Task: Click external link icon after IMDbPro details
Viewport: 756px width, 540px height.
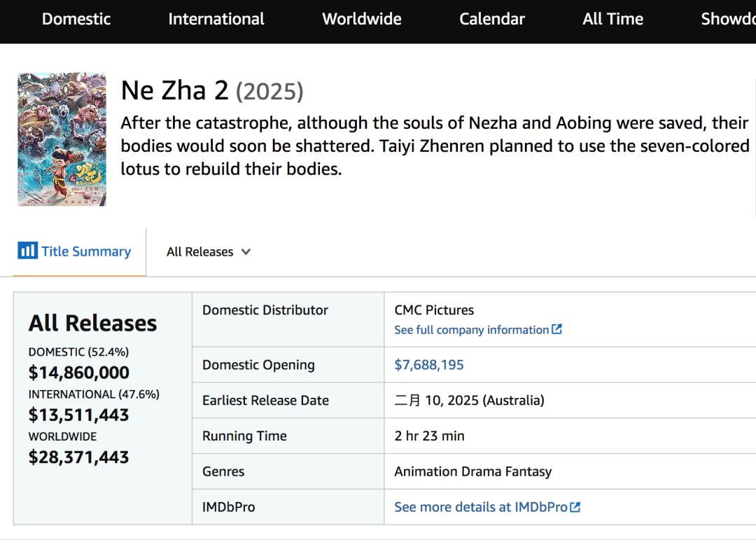Action: pyautogui.click(x=575, y=507)
